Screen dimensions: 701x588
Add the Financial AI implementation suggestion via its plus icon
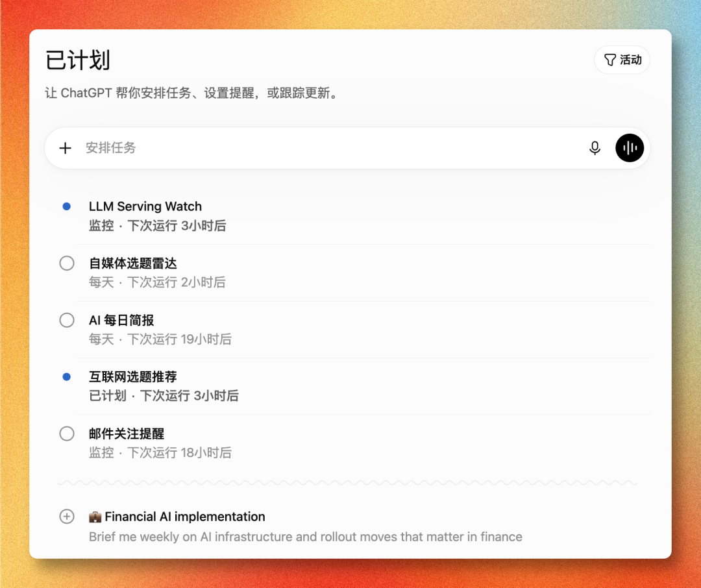pos(67,517)
